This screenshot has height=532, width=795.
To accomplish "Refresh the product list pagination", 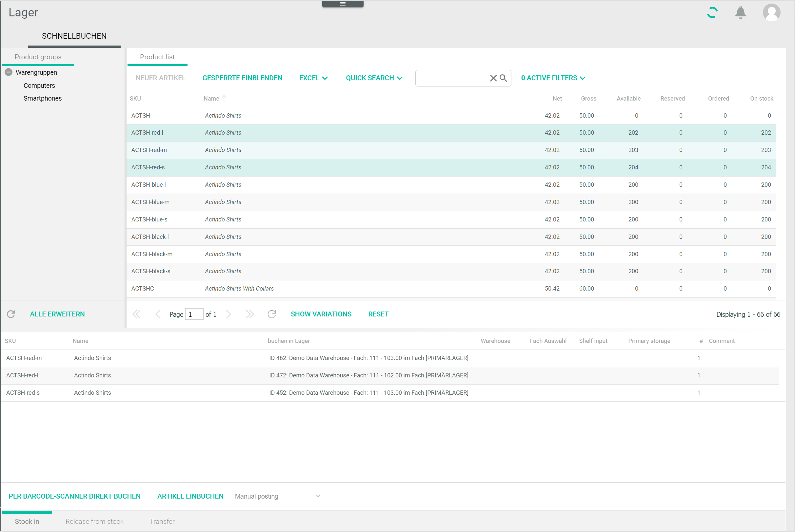I will [271, 314].
